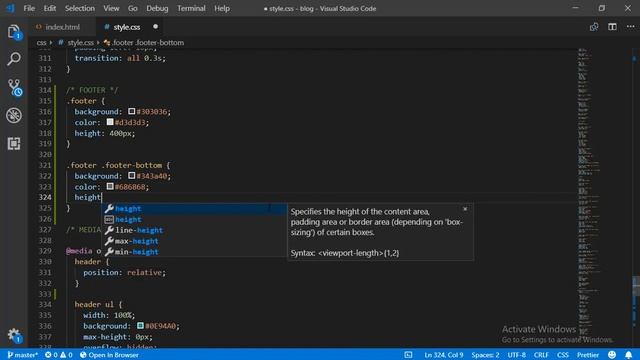The height and width of the screenshot is (360, 640).
Task: Click the css folder breadcrumb
Action: pyautogui.click(x=41, y=42)
